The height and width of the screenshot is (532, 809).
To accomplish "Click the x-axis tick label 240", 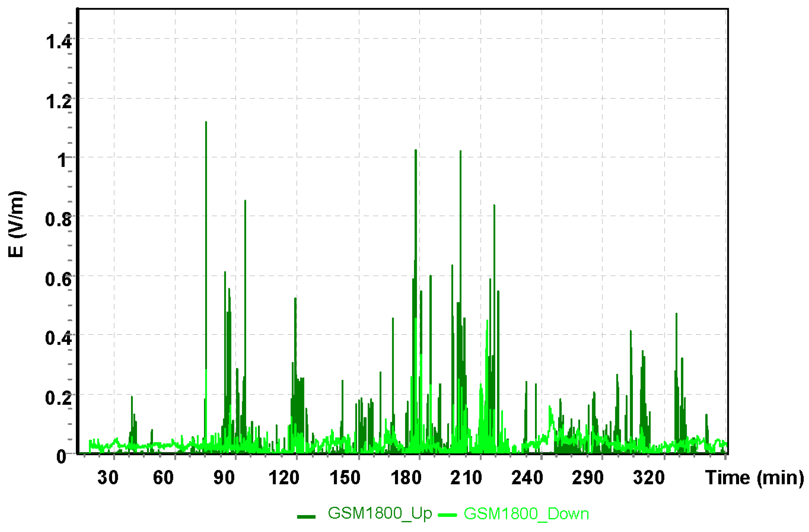I will 527,478.
